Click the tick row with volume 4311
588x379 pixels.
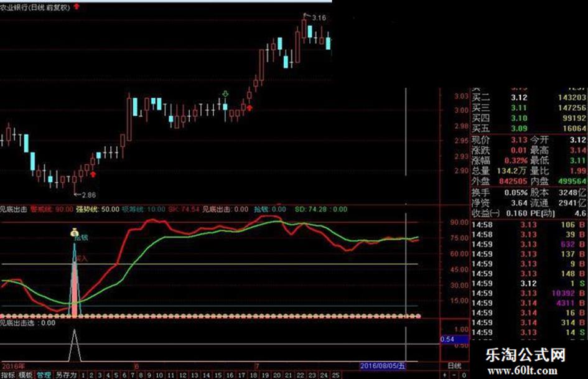pyautogui.click(x=529, y=303)
